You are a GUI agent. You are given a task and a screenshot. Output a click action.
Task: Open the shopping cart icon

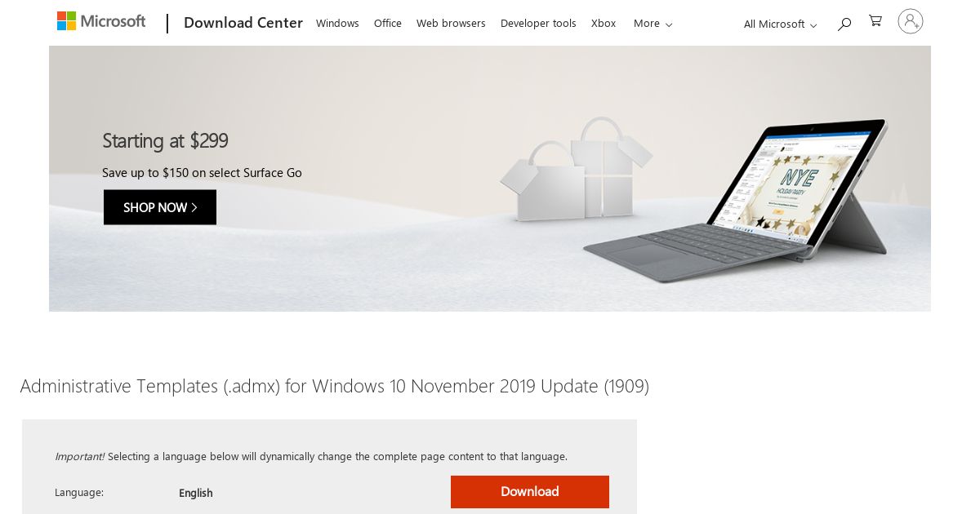[x=875, y=21]
